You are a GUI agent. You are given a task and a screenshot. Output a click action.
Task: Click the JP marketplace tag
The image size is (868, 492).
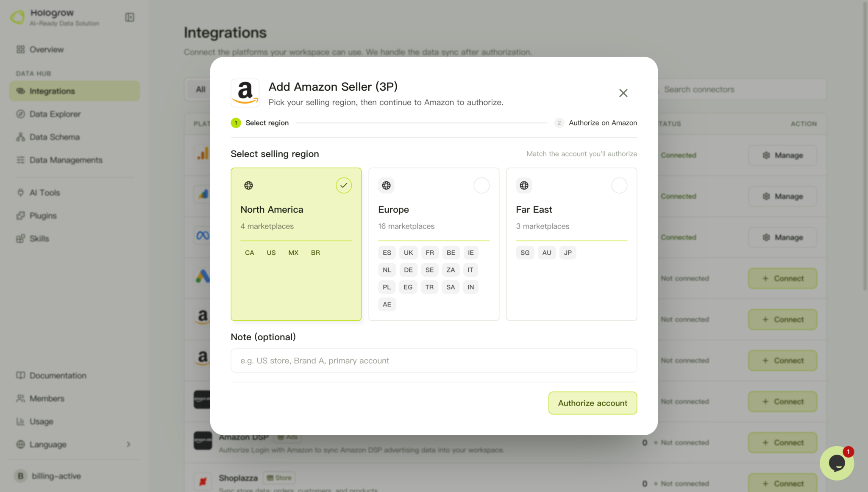[568, 253]
